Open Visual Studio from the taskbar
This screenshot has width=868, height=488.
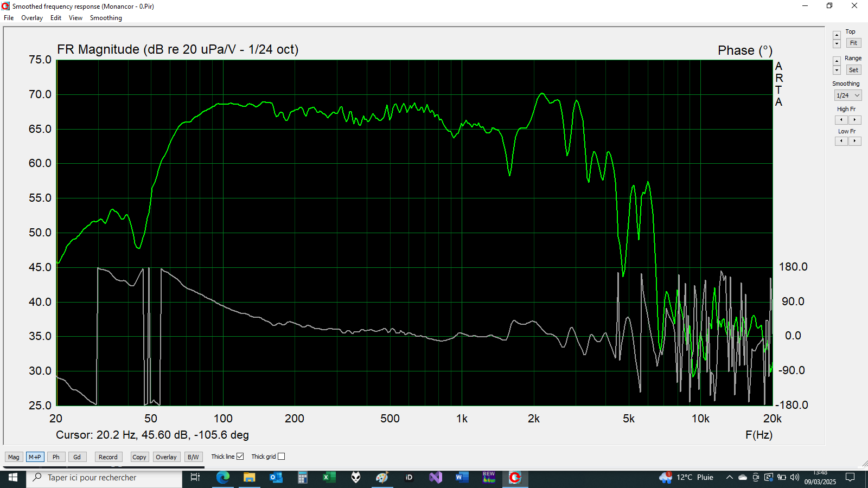[436, 477]
